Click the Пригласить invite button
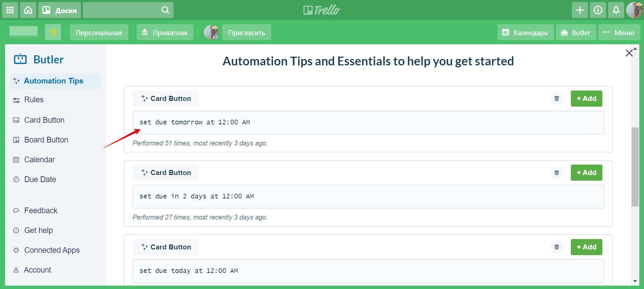Viewport: 644px width, 289px height. (x=247, y=32)
